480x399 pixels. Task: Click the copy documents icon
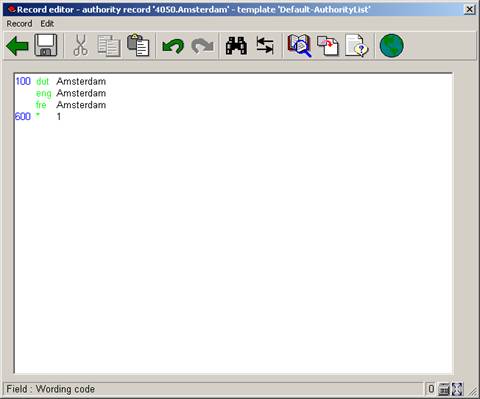pos(109,46)
